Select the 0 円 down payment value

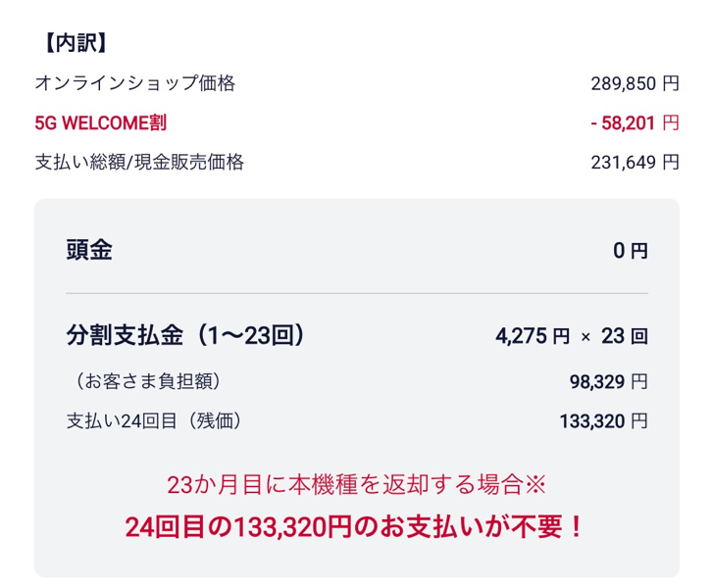pyautogui.click(x=630, y=251)
